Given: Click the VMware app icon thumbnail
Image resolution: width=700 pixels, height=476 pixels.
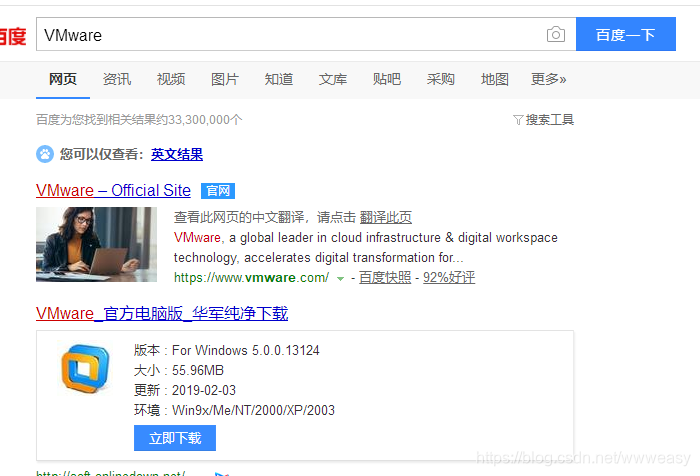Looking at the screenshot, I should [85, 369].
